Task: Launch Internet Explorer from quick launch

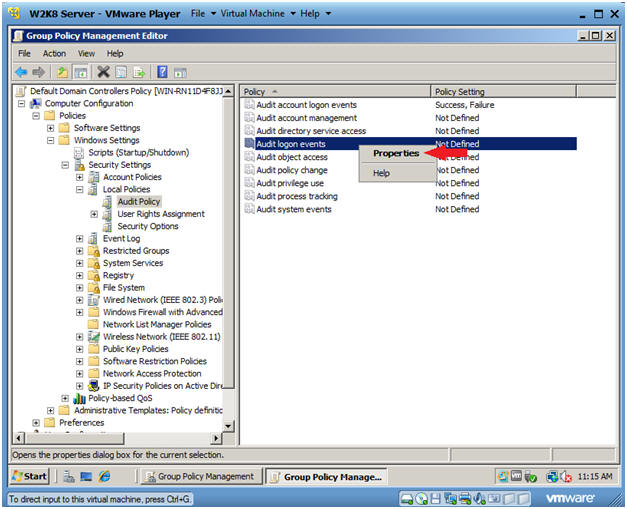Action: [104, 476]
